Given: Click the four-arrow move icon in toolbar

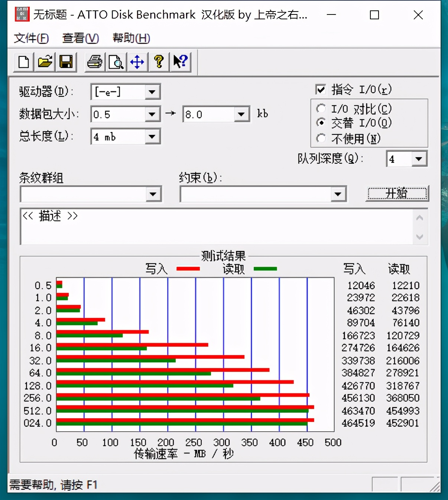Looking at the screenshot, I should coord(137,62).
